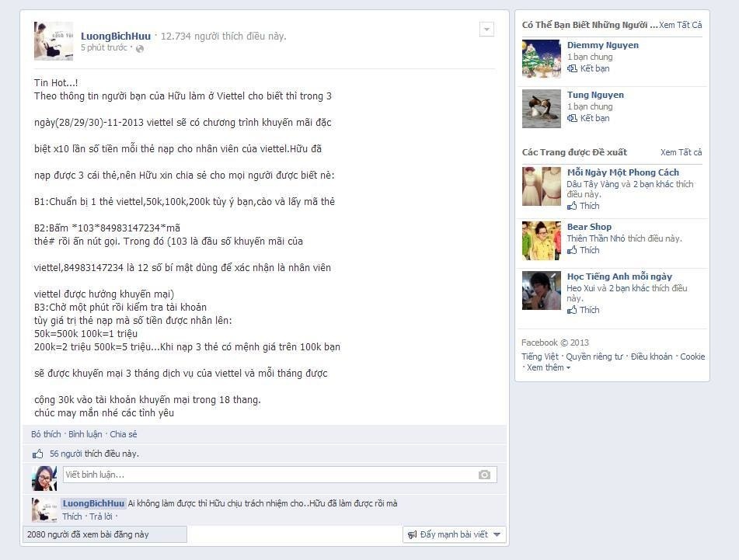Open Bear Shop page thumbnail
Image resolution: width=739 pixels, height=560 pixels.
(x=542, y=241)
